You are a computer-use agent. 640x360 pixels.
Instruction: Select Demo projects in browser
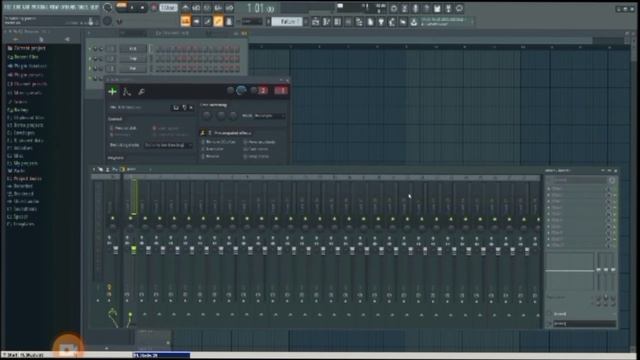click(25, 125)
